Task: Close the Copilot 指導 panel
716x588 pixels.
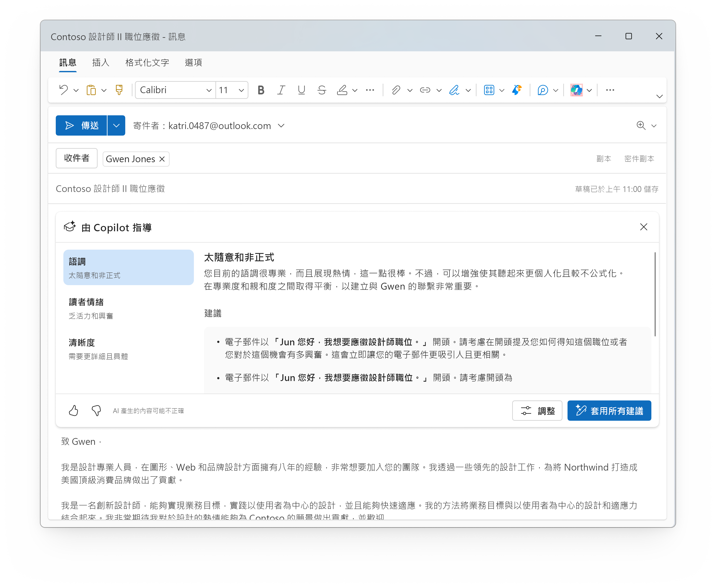Action: (x=644, y=227)
